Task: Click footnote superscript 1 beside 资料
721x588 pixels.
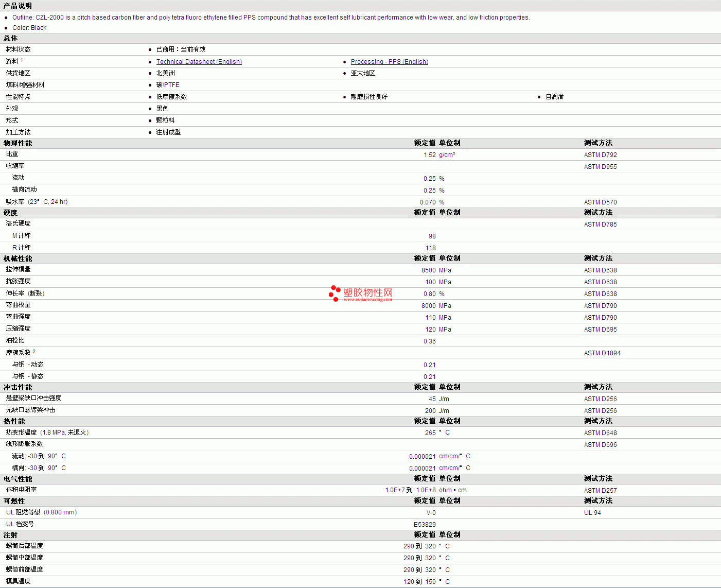Action: click(22, 60)
